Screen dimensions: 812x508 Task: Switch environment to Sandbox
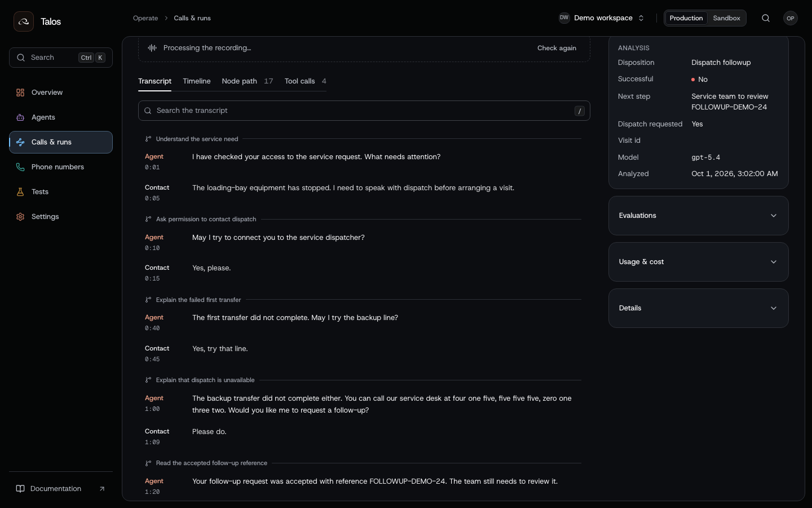point(726,18)
